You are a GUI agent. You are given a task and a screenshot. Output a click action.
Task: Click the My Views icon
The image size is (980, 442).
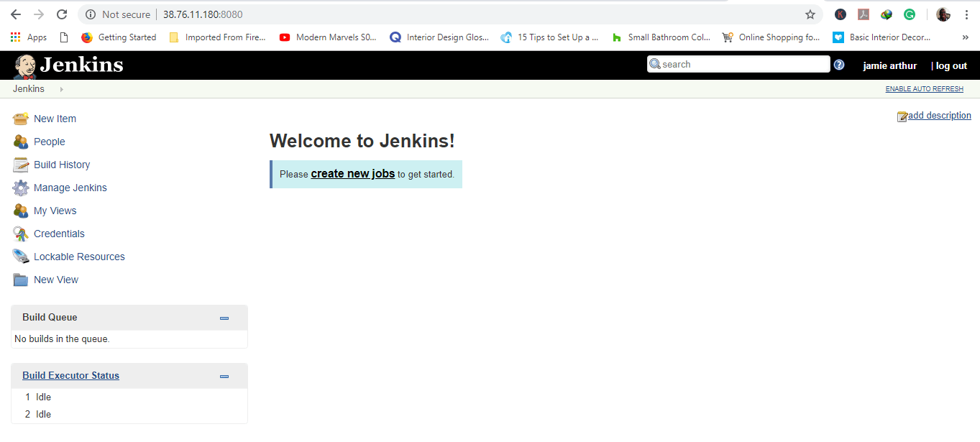coord(21,211)
